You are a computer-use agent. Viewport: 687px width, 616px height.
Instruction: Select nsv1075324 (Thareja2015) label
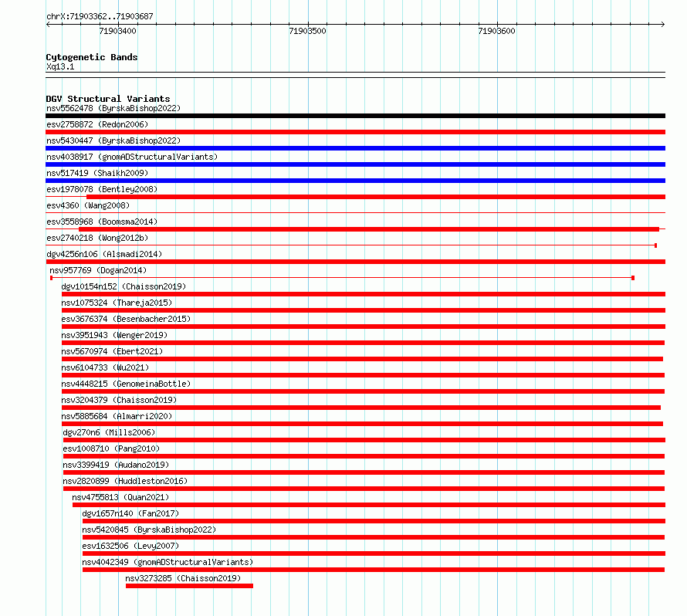click(x=117, y=303)
